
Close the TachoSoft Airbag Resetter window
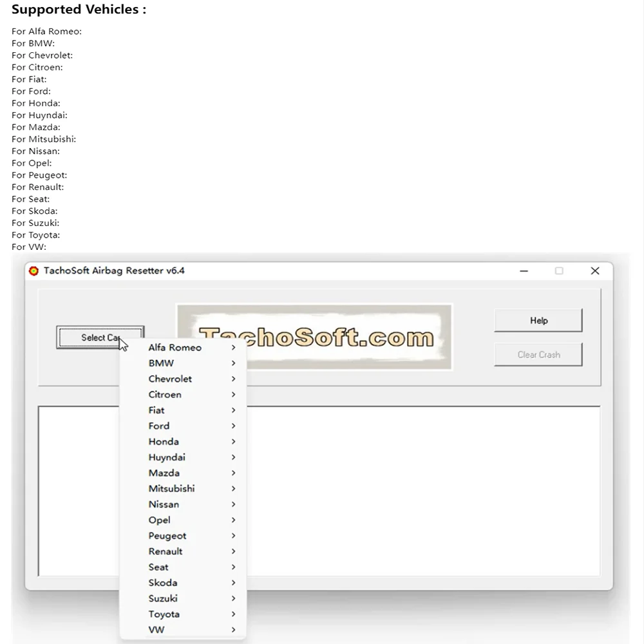[594, 271]
